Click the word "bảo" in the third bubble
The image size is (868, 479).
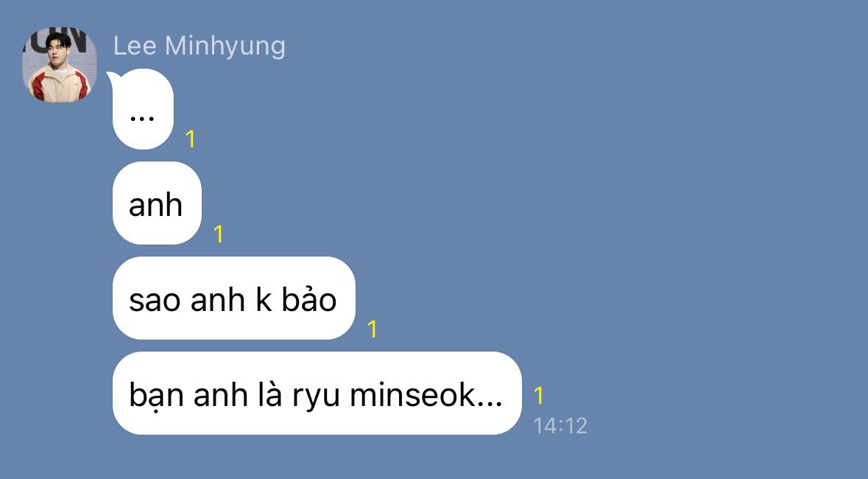pyautogui.click(x=309, y=298)
